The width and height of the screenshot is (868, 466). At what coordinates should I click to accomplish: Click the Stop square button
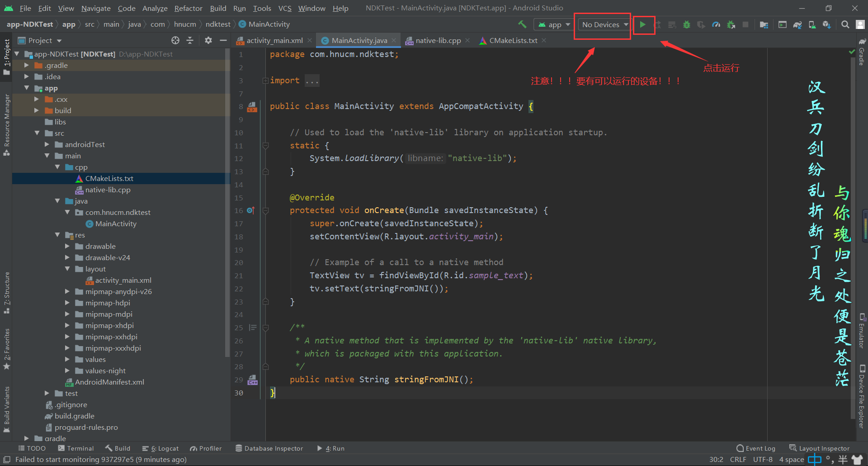pos(745,24)
